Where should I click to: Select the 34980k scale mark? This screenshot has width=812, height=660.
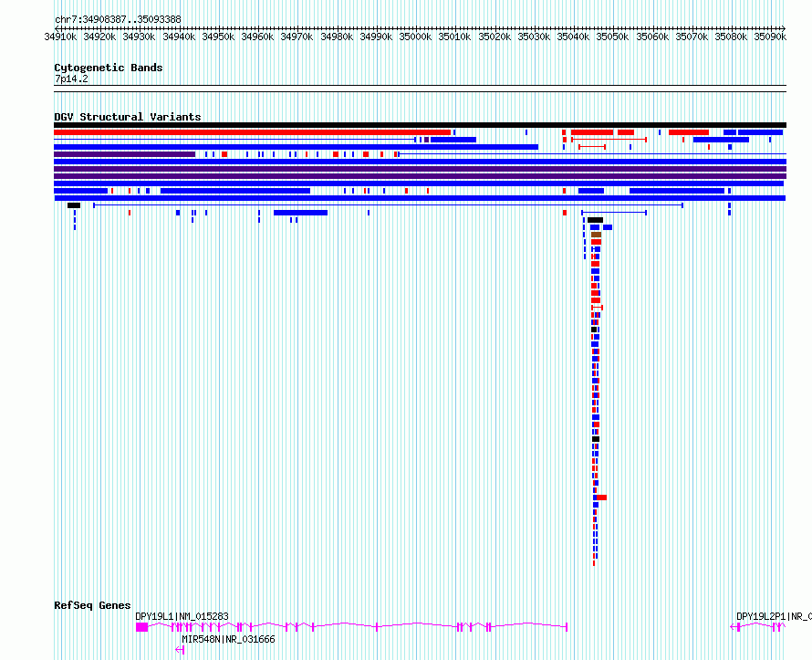(337, 37)
